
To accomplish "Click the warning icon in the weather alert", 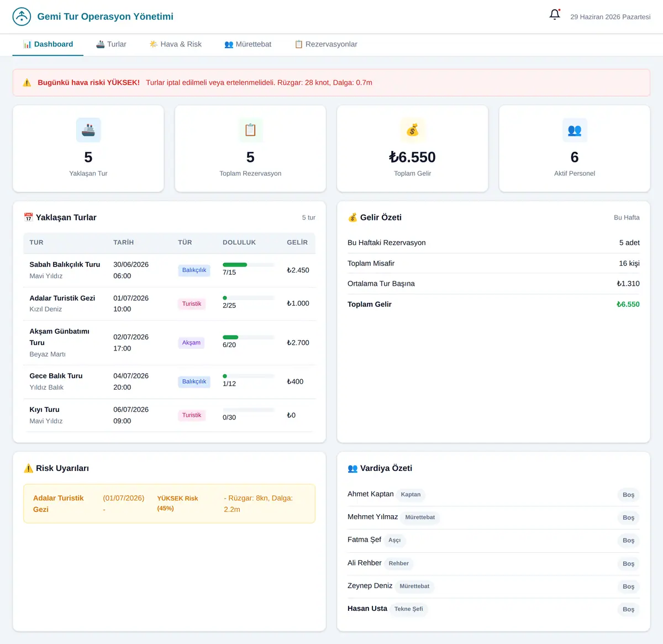I will point(27,82).
